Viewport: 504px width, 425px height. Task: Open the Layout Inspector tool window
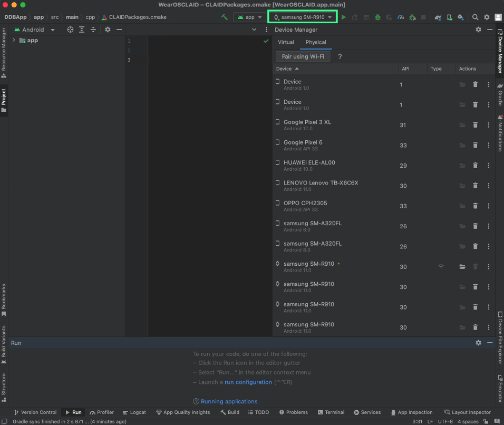pyautogui.click(x=467, y=412)
